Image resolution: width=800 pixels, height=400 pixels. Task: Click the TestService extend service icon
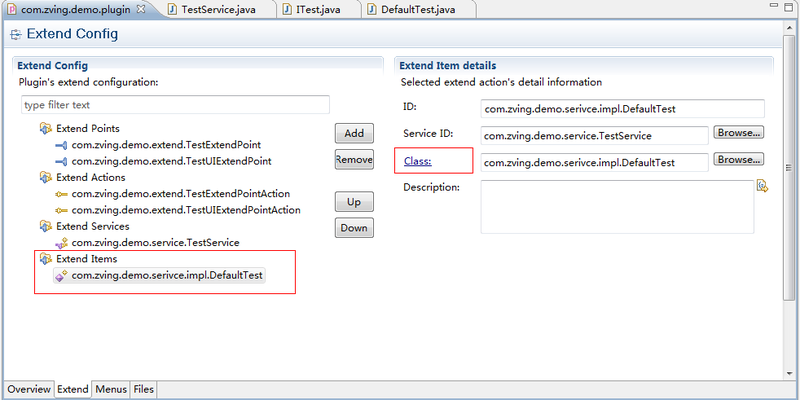(x=61, y=242)
